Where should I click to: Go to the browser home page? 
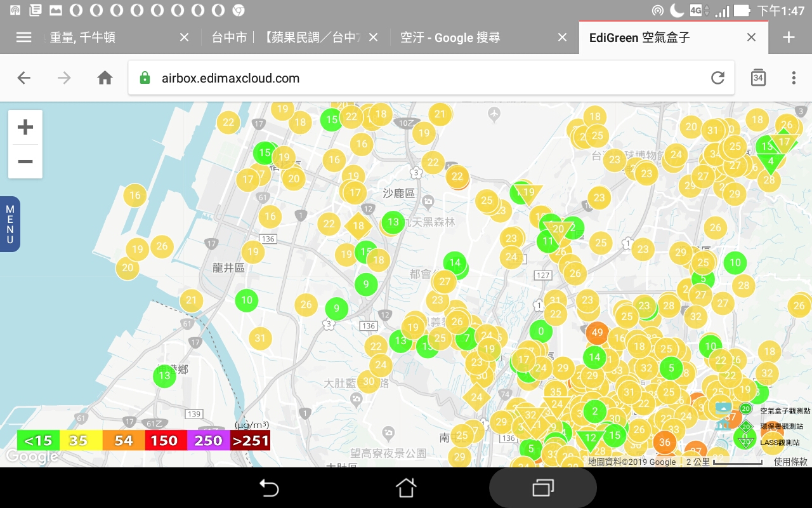point(105,78)
